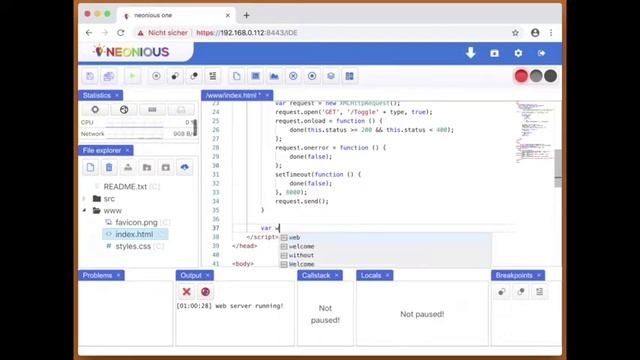
Task: Select the src folder
Action: (109, 199)
